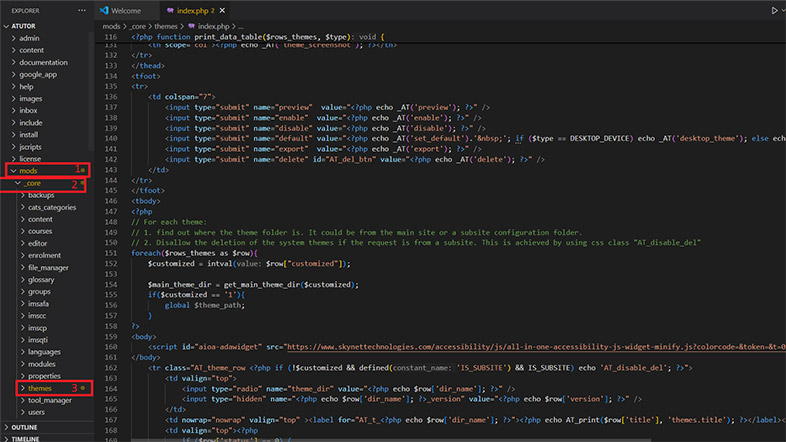Screen dimensions: 786x442
Task: Click the Run play icon at top right
Action: pos(774,11)
